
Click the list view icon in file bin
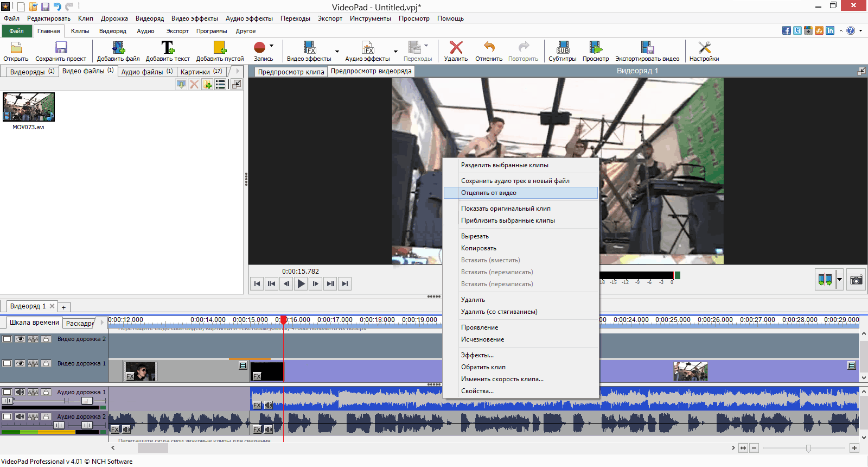220,84
